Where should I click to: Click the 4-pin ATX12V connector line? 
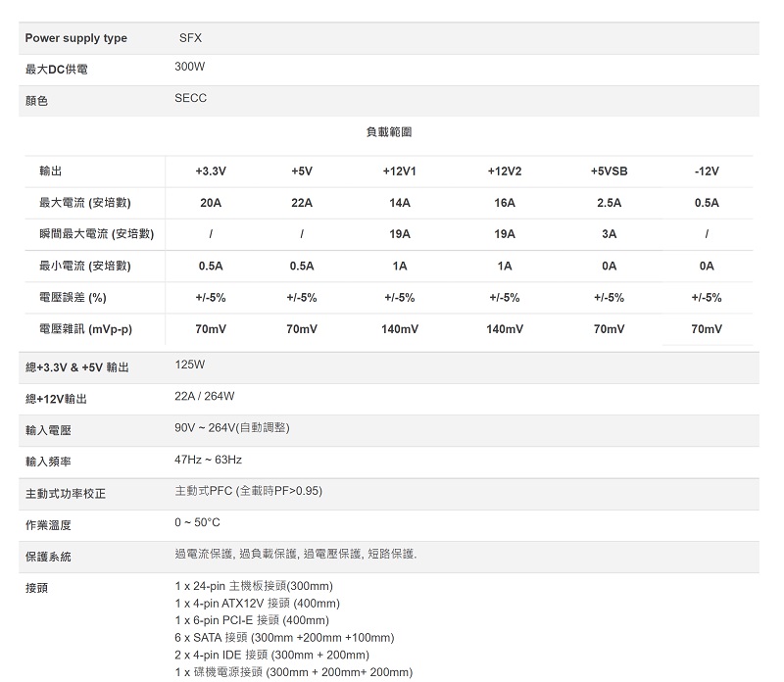point(258,603)
